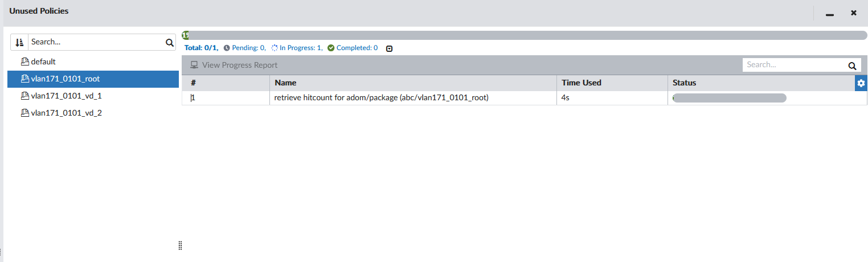Filter tasks by In Progress: 1
This screenshot has width=868, height=262.
tap(297, 48)
